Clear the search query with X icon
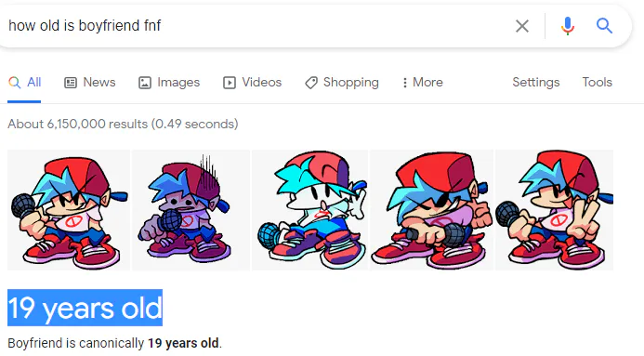The image size is (644, 356). [522, 26]
